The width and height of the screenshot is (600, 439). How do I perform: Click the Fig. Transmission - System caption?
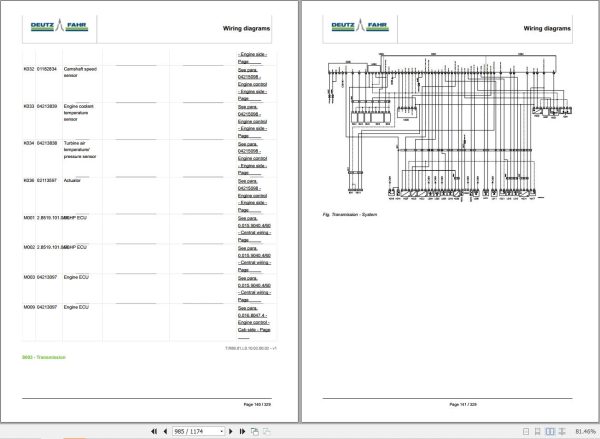pyautogui.click(x=350, y=214)
